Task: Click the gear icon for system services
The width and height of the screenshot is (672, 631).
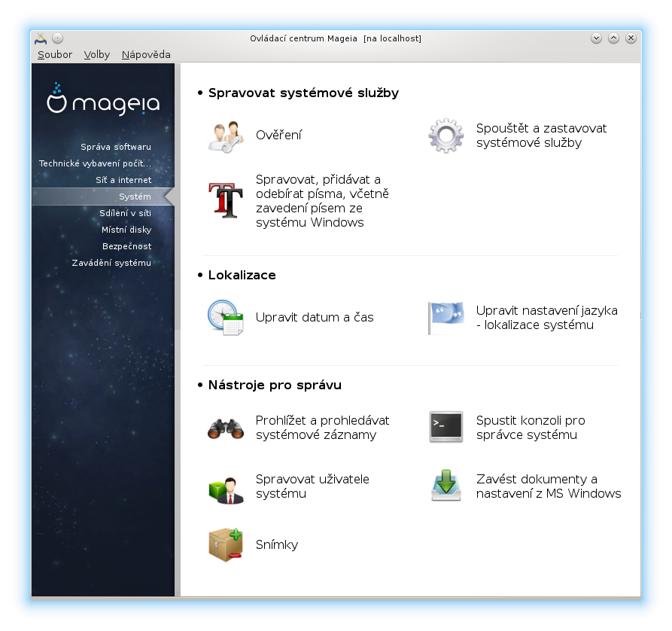Action: [446, 136]
